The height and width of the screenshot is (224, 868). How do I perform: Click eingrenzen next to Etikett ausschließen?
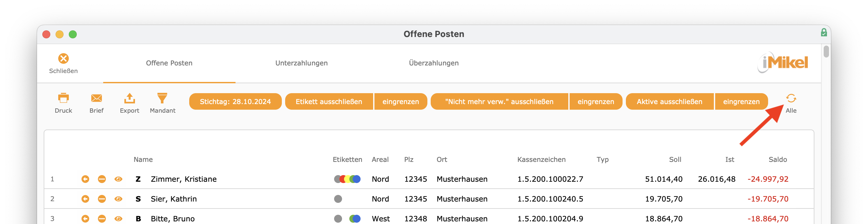point(401,101)
